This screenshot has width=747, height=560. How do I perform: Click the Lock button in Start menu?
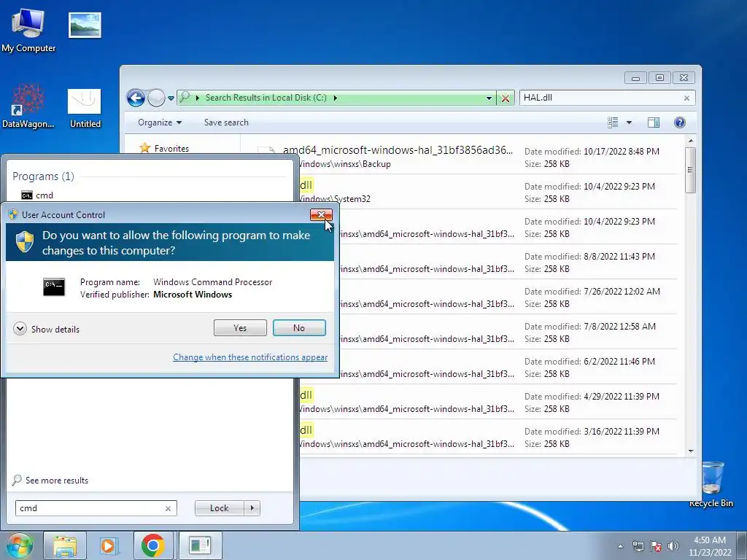click(x=219, y=508)
